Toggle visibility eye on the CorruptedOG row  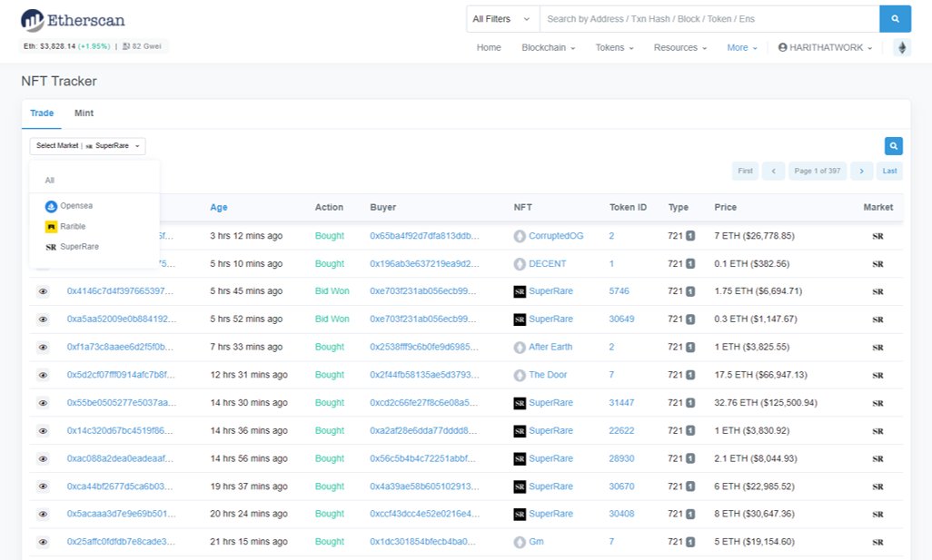click(x=42, y=235)
